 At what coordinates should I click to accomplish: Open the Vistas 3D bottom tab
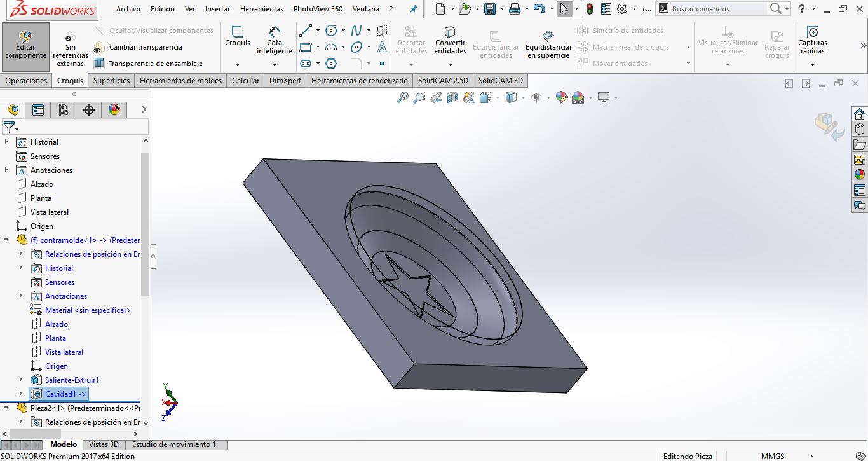(x=104, y=444)
